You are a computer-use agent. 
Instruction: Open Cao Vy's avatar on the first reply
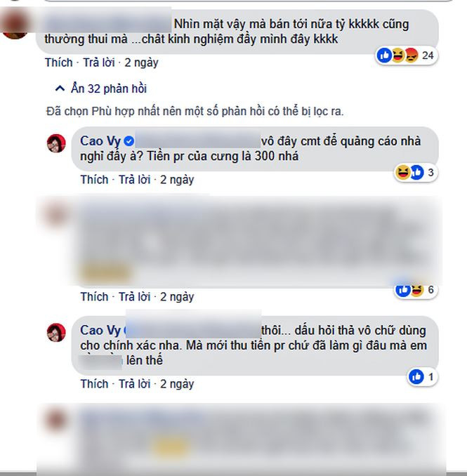56,143
